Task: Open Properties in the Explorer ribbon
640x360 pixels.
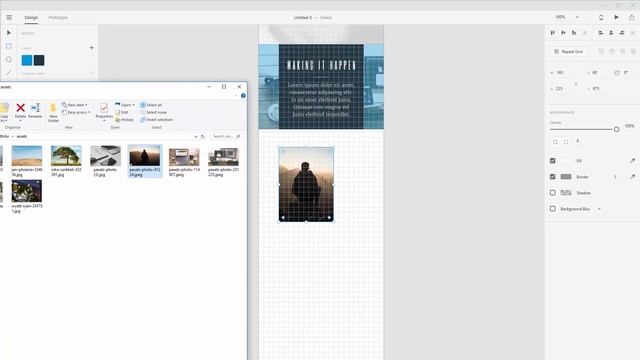Action: pos(104,111)
